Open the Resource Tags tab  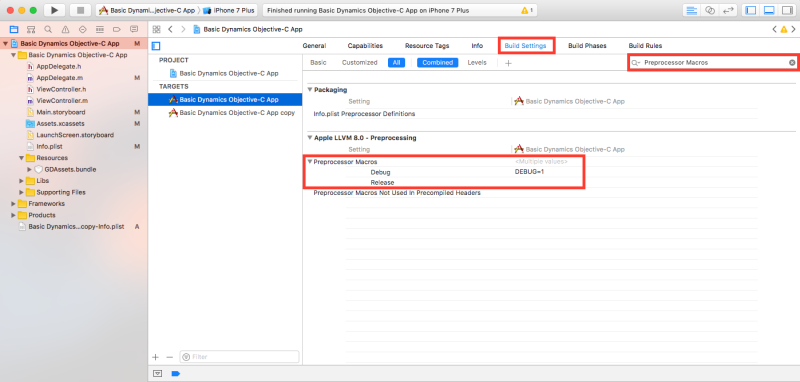[x=427, y=46]
